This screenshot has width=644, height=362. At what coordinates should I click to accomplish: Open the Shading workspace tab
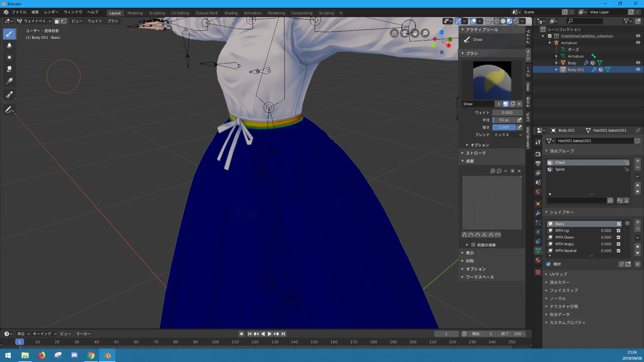coord(231,13)
